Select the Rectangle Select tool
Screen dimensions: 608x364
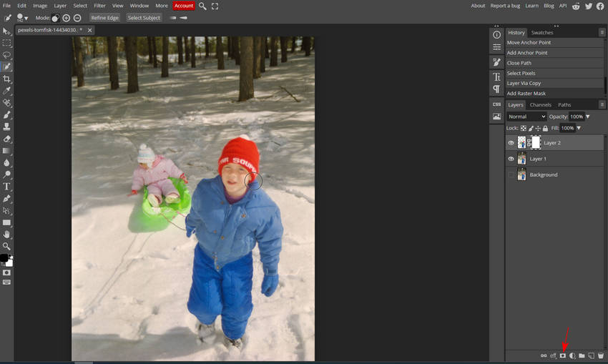click(6, 43)
